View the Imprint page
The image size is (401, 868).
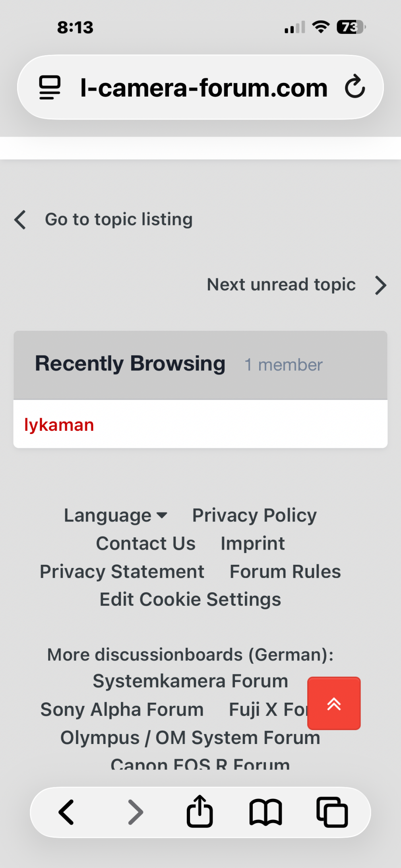point(253,543)
